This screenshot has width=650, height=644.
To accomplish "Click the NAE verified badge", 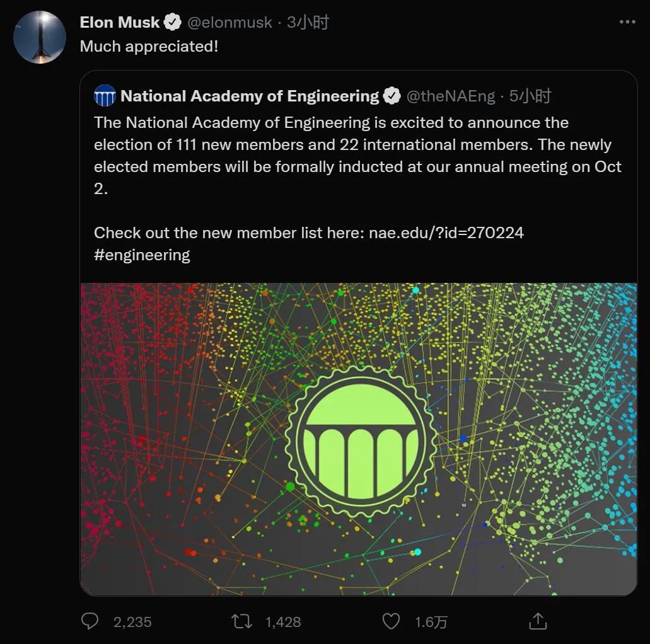I will click(x=392, y=96).
